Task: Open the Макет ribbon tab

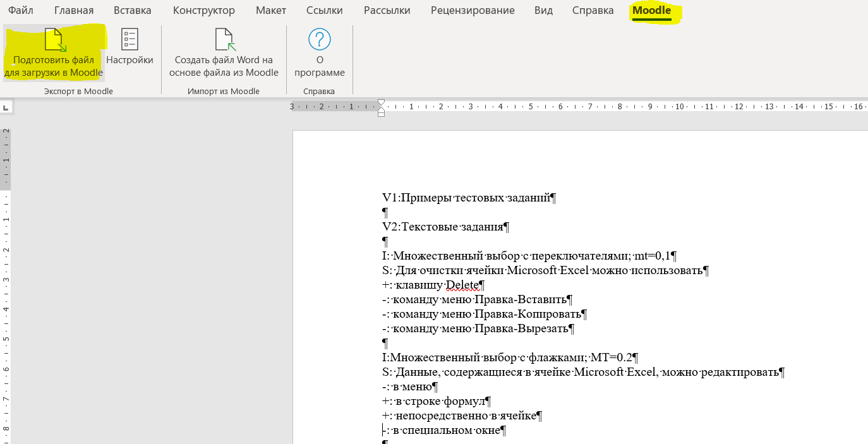Action: (271, 11)
